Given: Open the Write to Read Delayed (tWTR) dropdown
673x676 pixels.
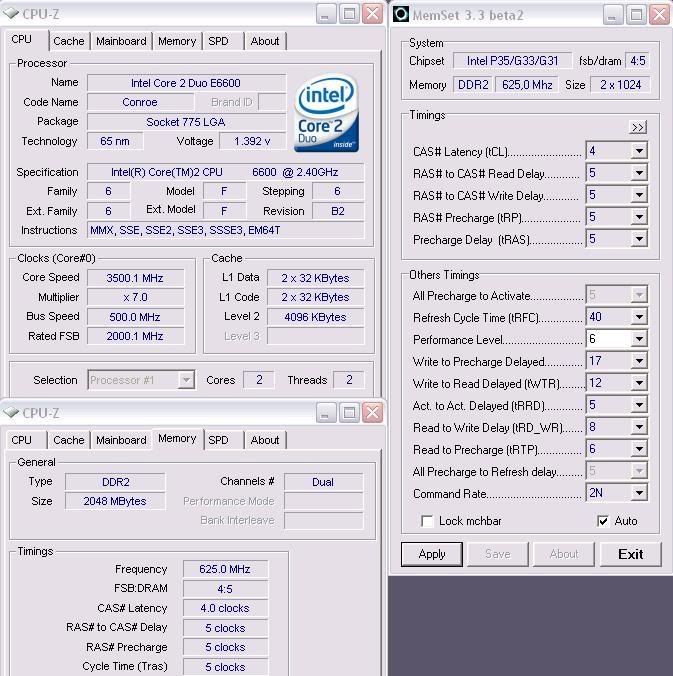Looking at the screenshot, I should click(x=639, y=383).
